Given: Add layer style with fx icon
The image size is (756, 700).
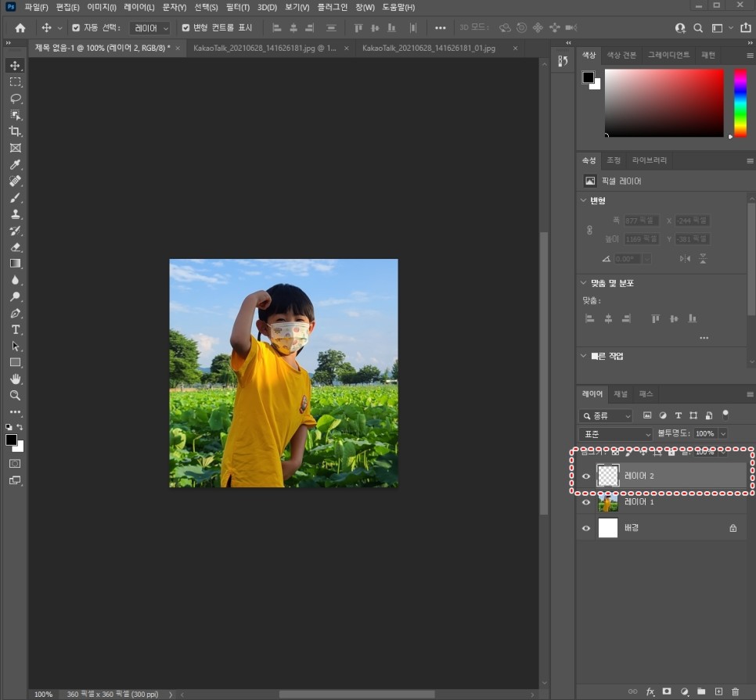Looking at the screenshot, I should 650,691.
